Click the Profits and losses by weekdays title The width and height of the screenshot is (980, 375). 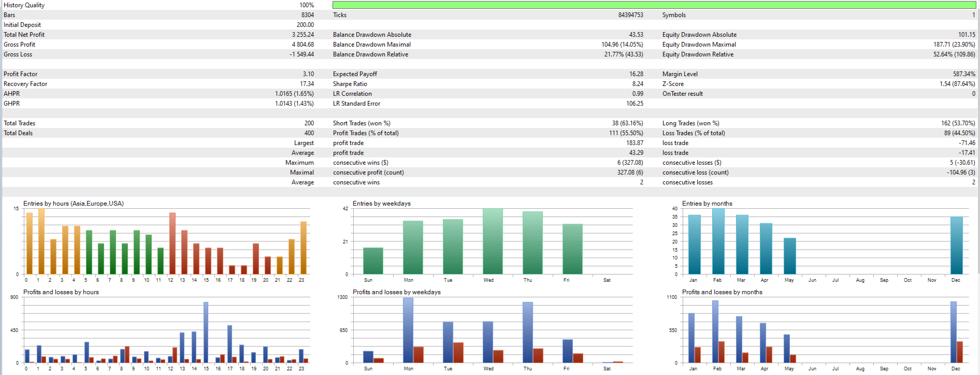[397, 292]
